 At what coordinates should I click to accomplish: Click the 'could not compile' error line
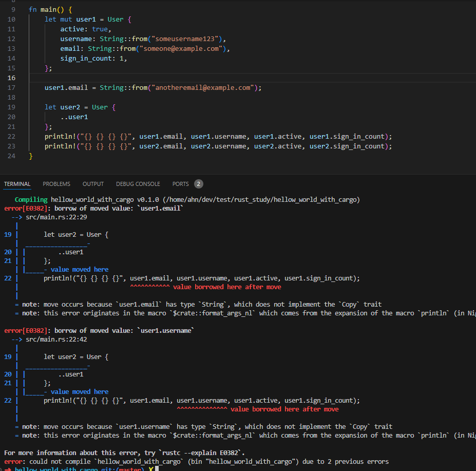197,462
